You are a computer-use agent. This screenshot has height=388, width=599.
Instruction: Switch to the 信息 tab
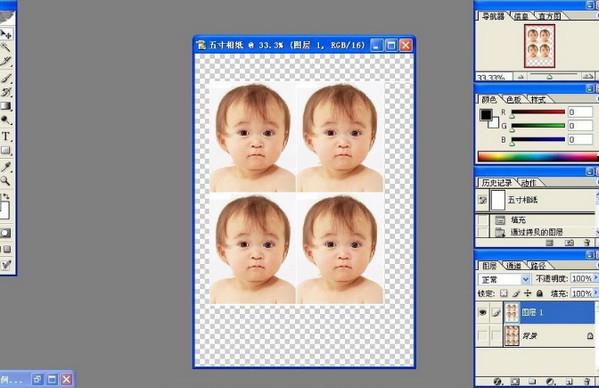coord(521,16)
